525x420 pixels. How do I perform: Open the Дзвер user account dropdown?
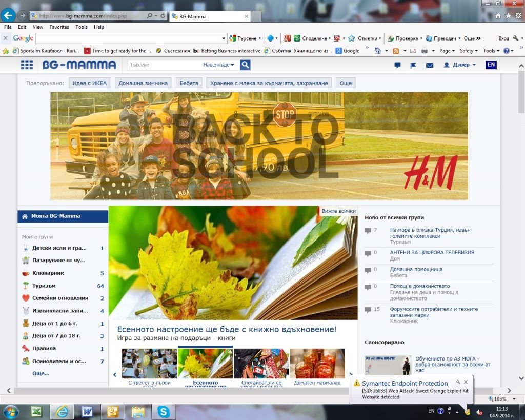pyautogui.click(x=460, y=65)
